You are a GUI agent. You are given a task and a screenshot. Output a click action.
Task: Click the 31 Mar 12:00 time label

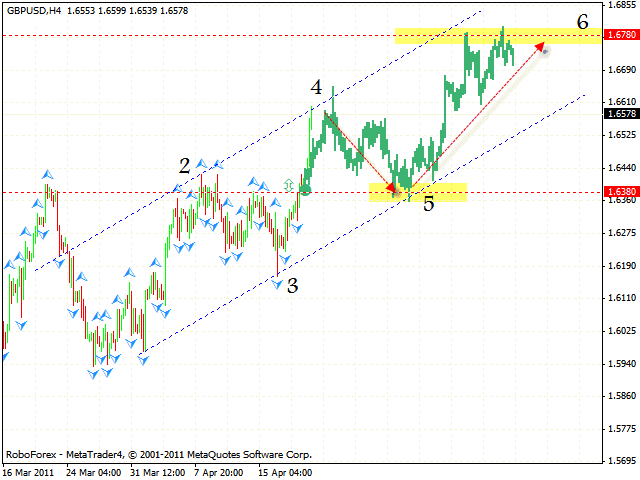(159, 470)
